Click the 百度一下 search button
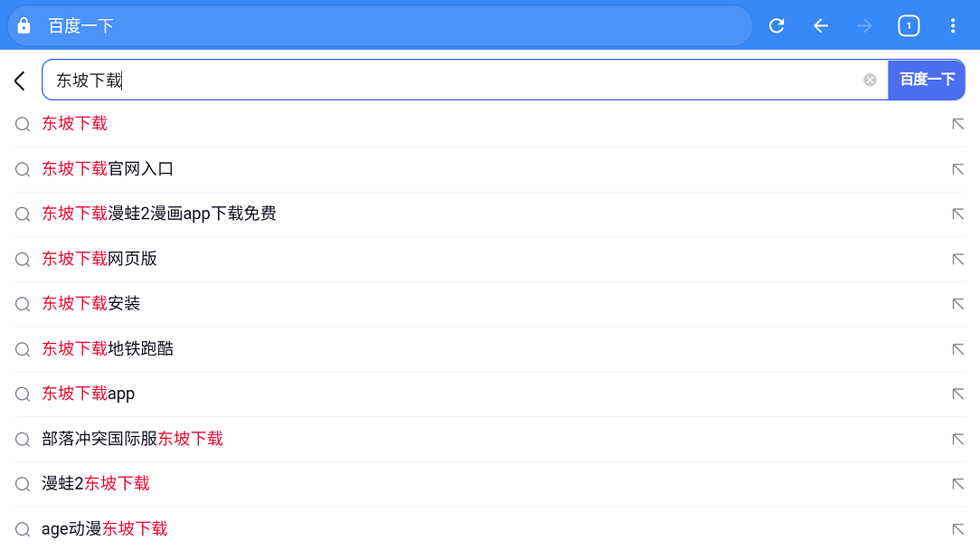 927,80
